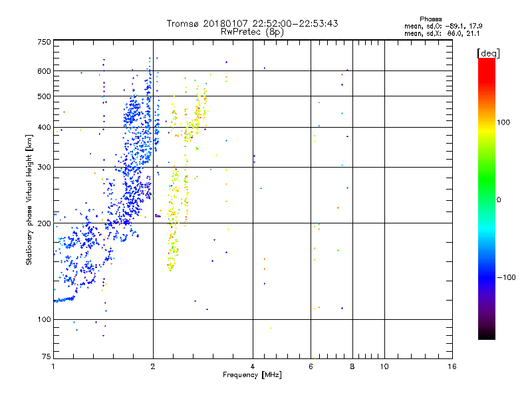The height and width of the screenshot is (399, 532).
Task: Click the "Phases" statistics heading
Action: (430, 19)
